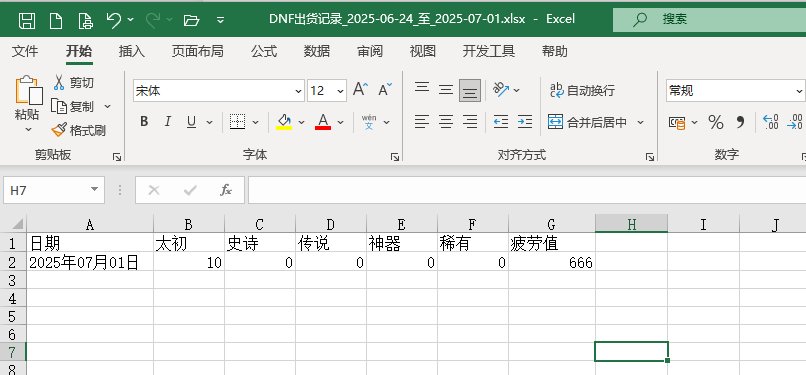Switch to the 数据 tab
Viewport: 806px width, 375px height.
[x=317, y=51]
